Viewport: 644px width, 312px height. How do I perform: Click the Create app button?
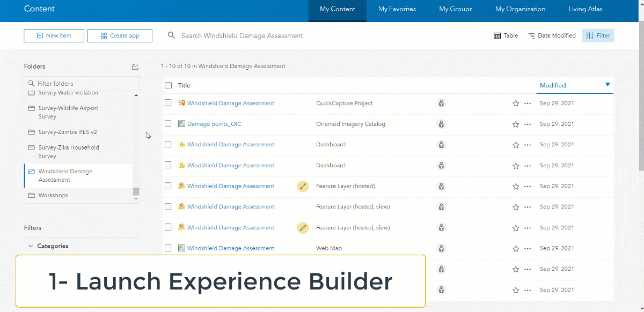[x=120, y=35]
